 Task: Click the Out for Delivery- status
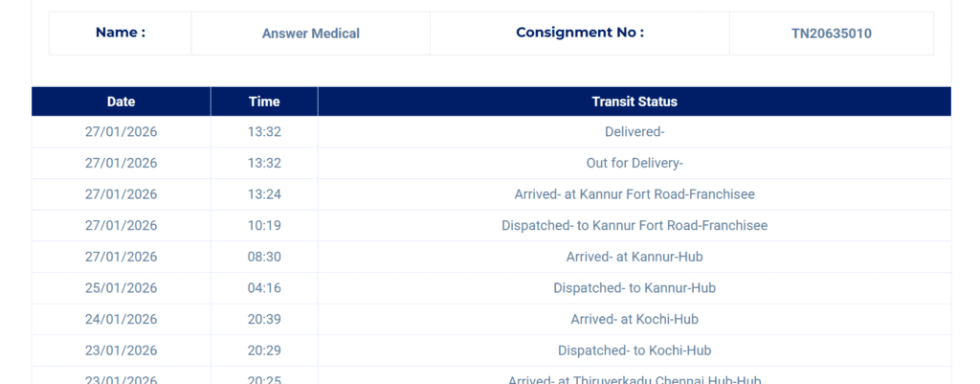[634, 163]
